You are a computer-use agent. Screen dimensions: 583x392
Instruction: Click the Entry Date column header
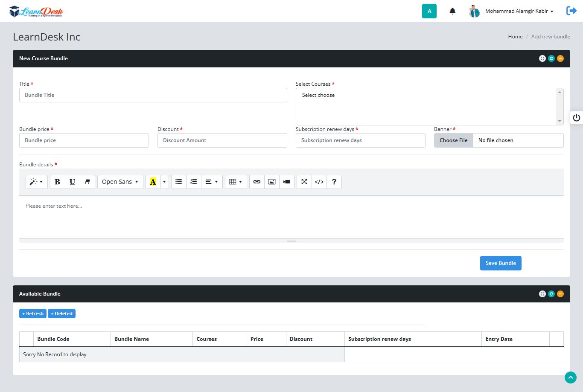pos(516,339)
